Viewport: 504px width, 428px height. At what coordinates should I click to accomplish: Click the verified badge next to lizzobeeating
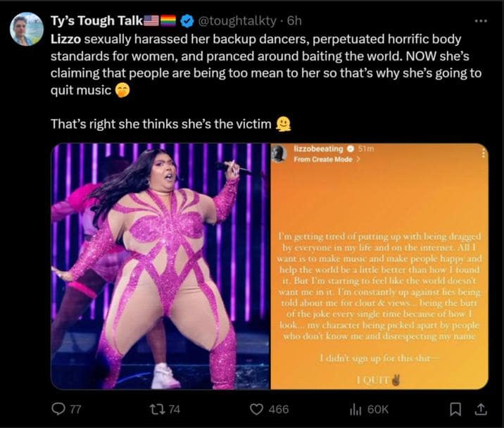(x=348, y=149)
